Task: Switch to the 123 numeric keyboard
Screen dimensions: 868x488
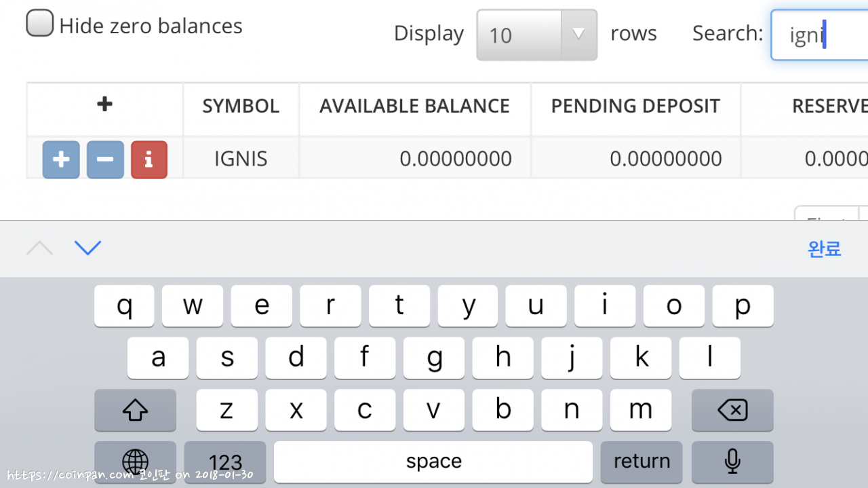Action: [225, 462]
